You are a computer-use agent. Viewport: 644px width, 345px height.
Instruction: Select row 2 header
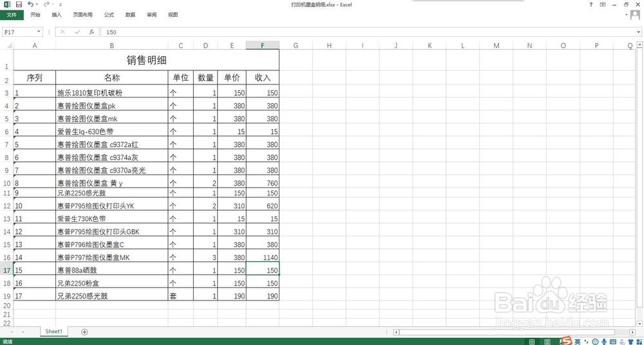[6, 78]
